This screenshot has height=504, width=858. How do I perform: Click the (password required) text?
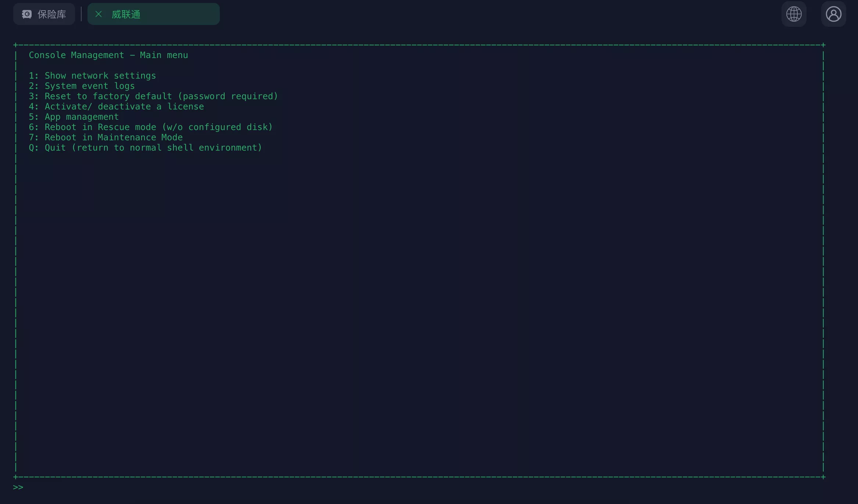[228, 96]
